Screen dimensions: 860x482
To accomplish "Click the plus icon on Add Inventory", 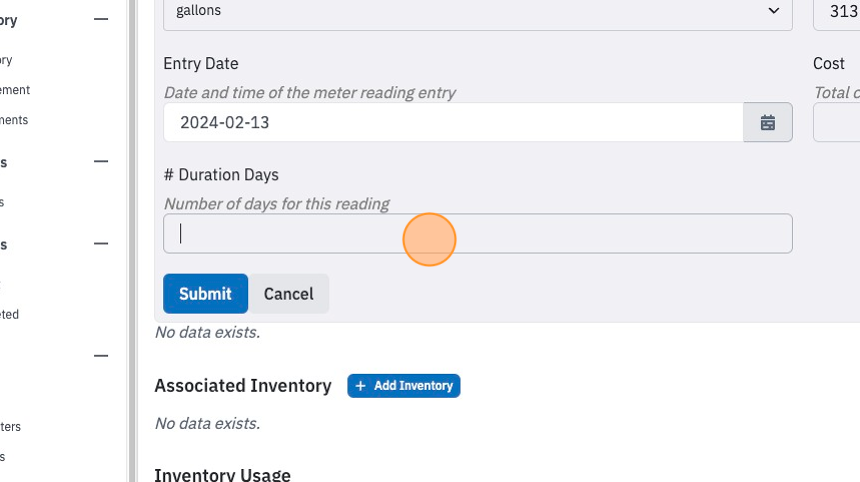I will tap(360, 386).
